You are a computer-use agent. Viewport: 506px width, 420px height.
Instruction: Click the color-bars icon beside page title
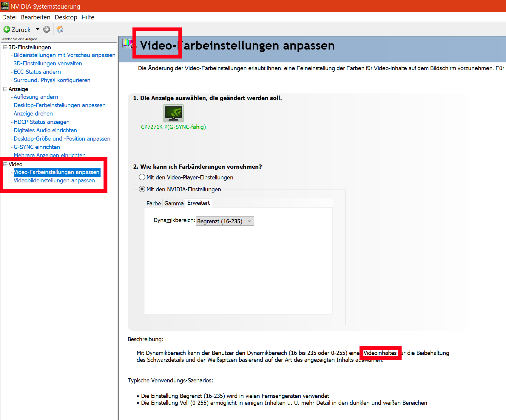click(x=127, y=44)
